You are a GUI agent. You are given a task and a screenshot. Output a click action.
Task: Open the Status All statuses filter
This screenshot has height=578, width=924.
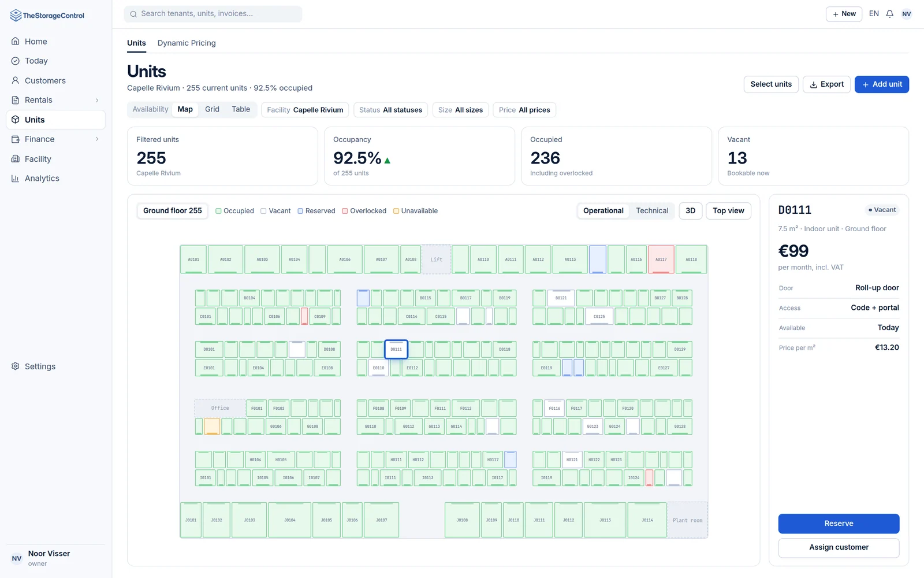[390, 110]
